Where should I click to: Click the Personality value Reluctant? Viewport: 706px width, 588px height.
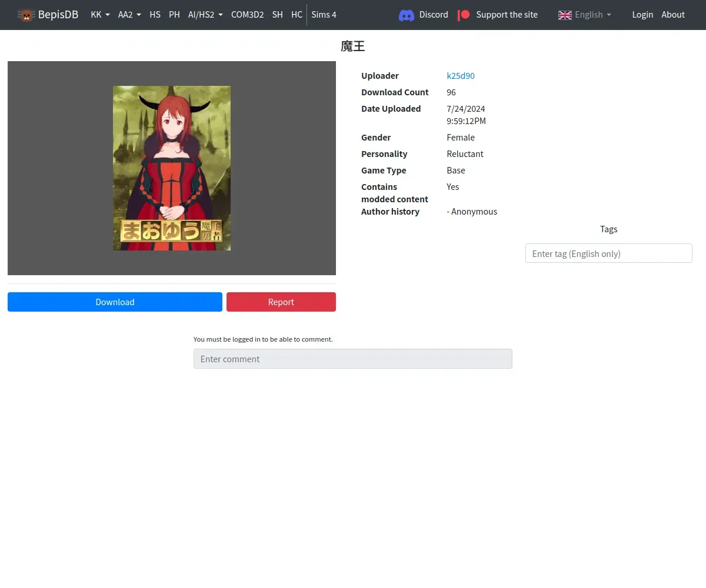[x=465, y=154]
